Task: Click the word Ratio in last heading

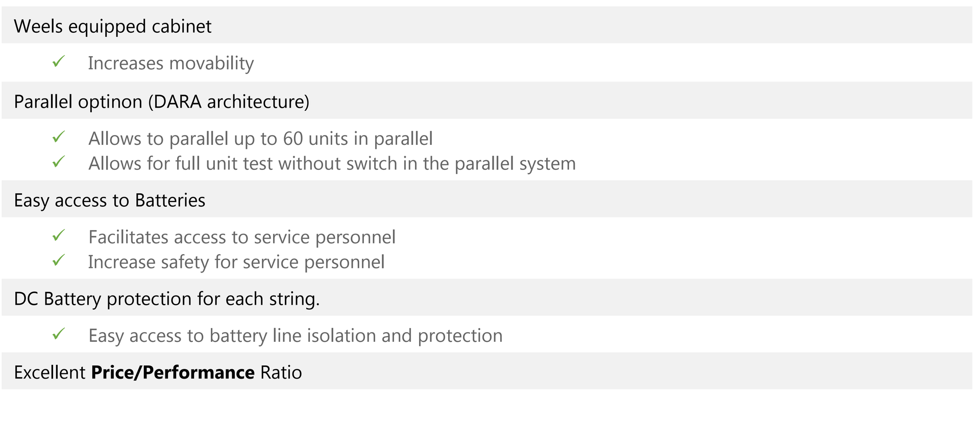Action: 281,373
